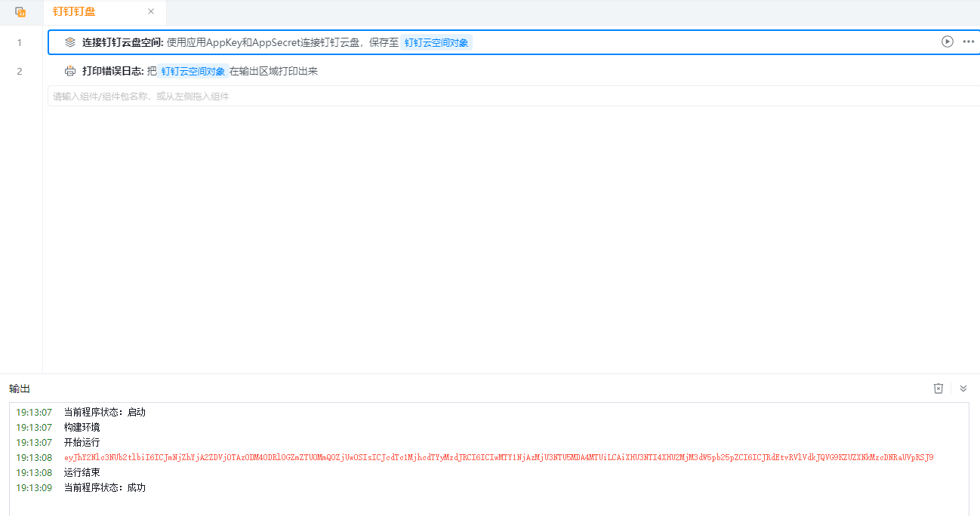Select the red token output log line
The width and height of the screenshot is (980, 516).
pos(499,457)
